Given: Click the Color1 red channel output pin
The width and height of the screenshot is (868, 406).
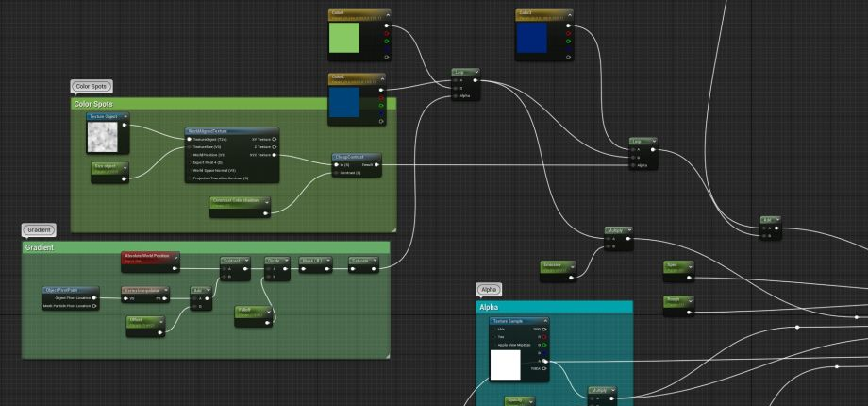Looking at the screenshot, I should tap(387, 33).
